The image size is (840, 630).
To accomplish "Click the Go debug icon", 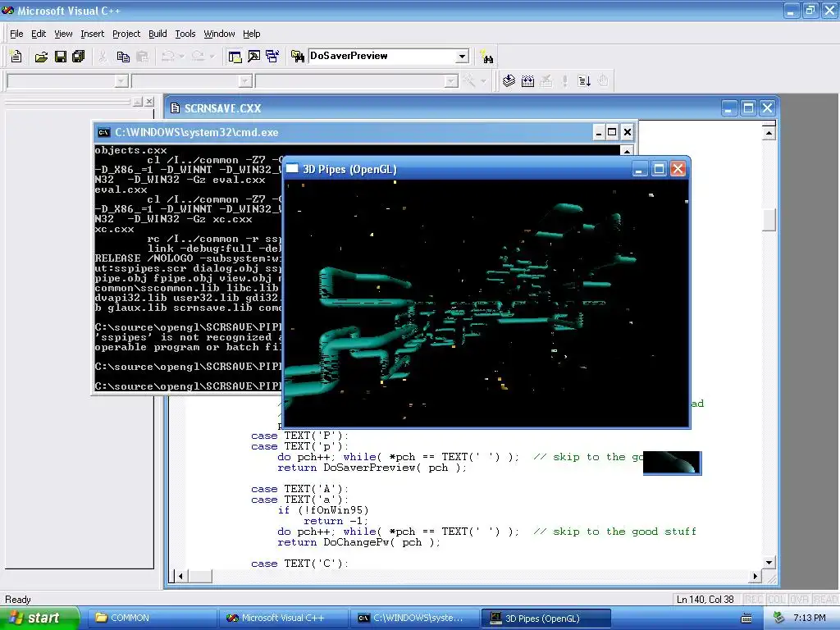I will click(584, 81).
